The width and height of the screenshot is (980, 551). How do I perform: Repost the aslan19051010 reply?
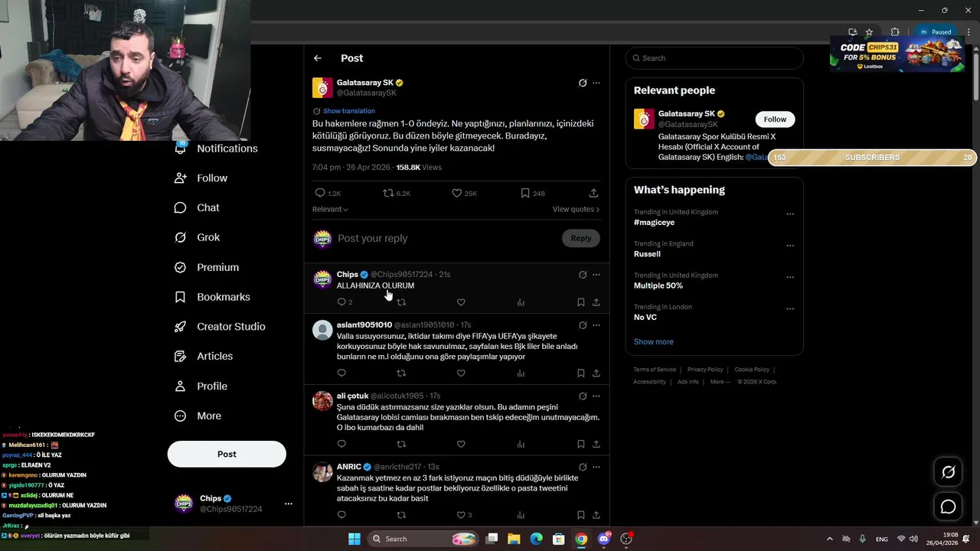pos(401,373)
